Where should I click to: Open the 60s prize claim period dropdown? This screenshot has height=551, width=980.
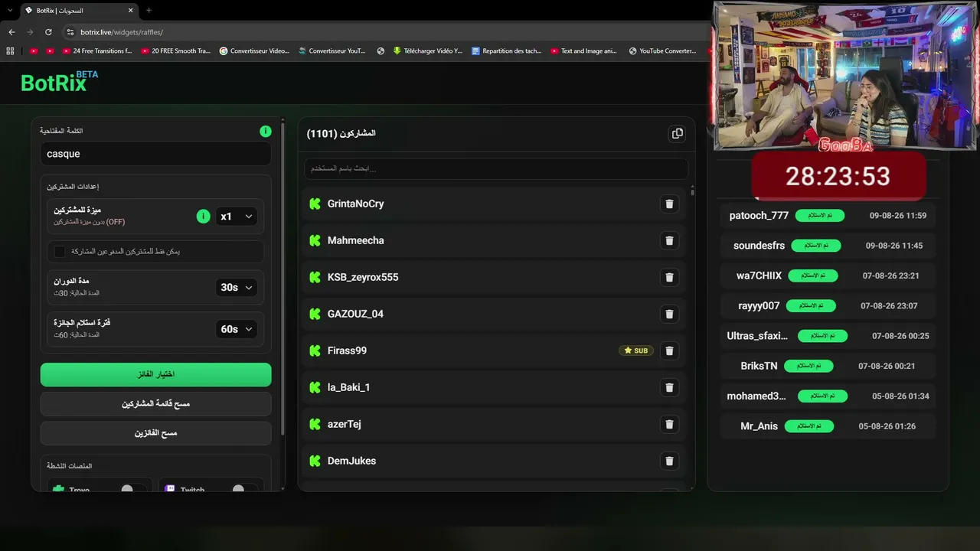click(236, 329)
